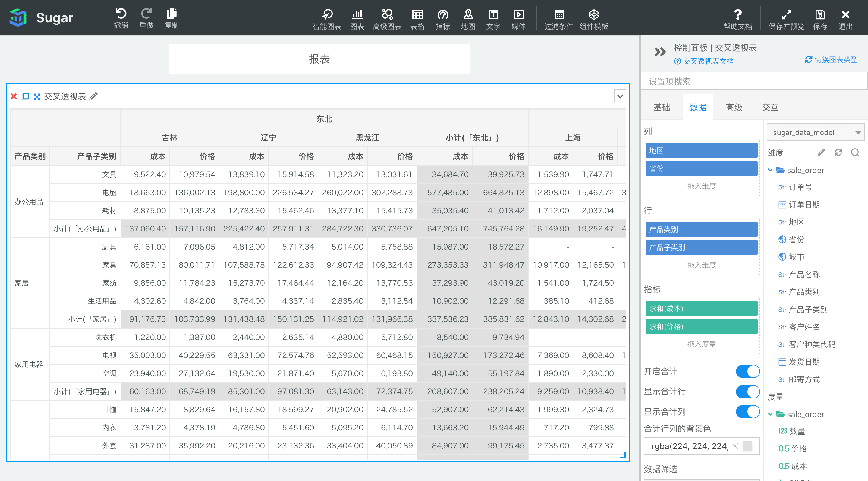Select the 订单日期 dimension item

(799, 204)
